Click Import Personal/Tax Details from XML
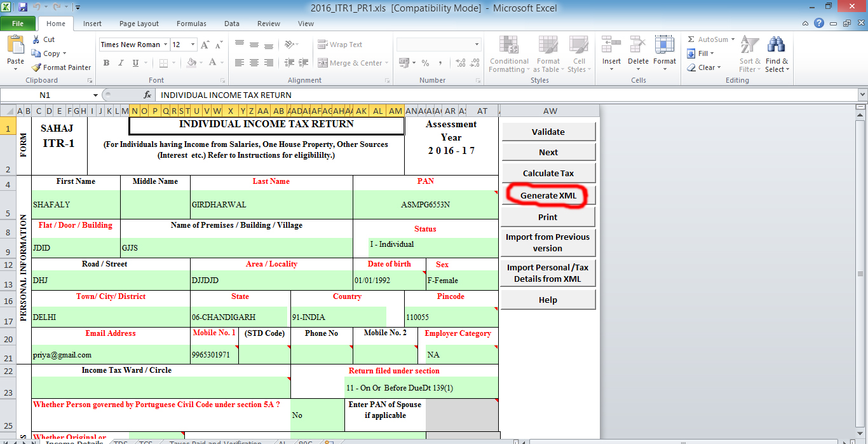This screenshot has width=868, height=444. point(548,273)
